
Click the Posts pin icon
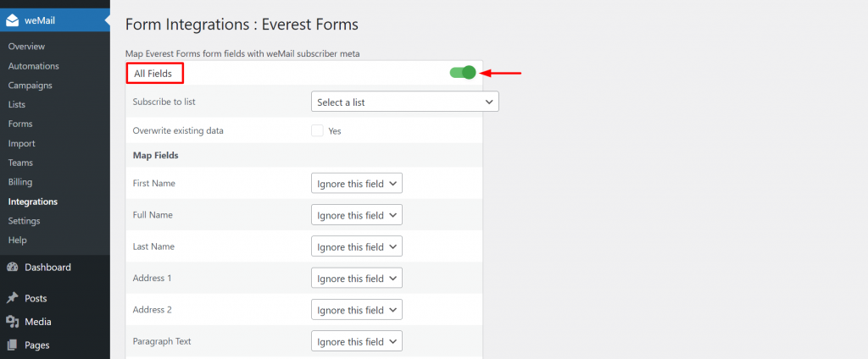12,298
